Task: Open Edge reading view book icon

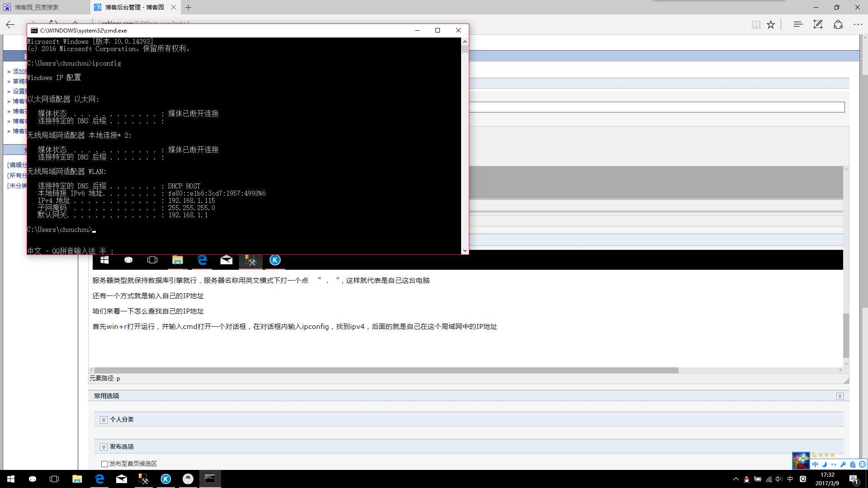Action: tap(756, 25)
